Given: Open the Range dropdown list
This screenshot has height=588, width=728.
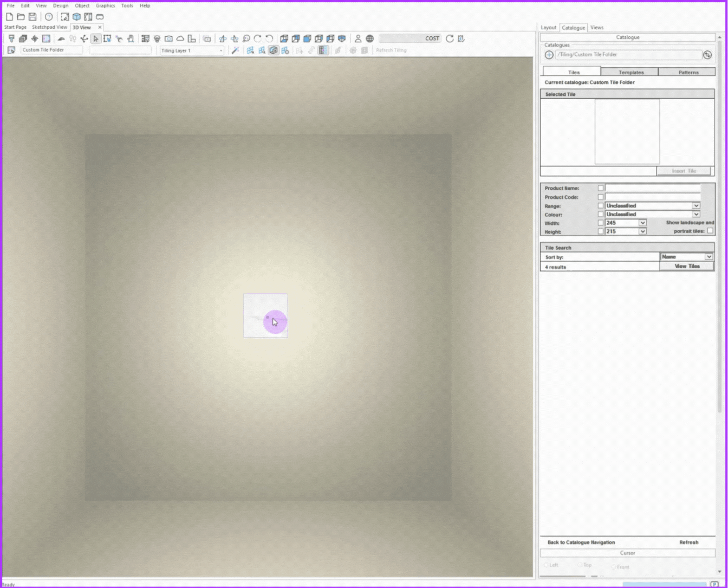Looking at the screenshot, I should coord(696,206).
